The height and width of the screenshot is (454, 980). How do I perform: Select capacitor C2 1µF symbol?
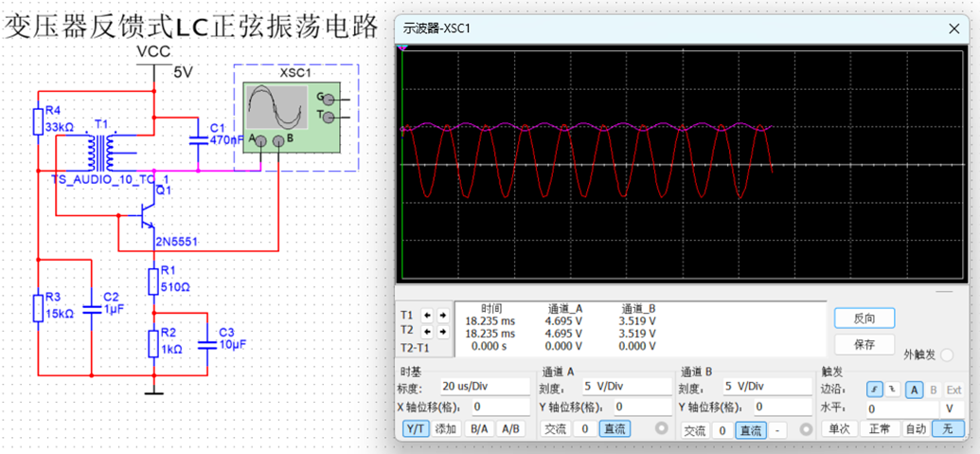[92, 308]
